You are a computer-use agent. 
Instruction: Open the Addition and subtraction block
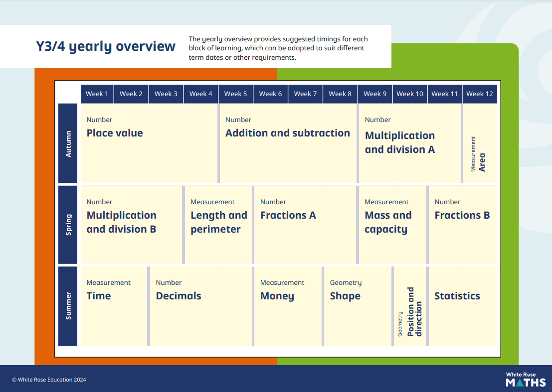coord(288,143)
